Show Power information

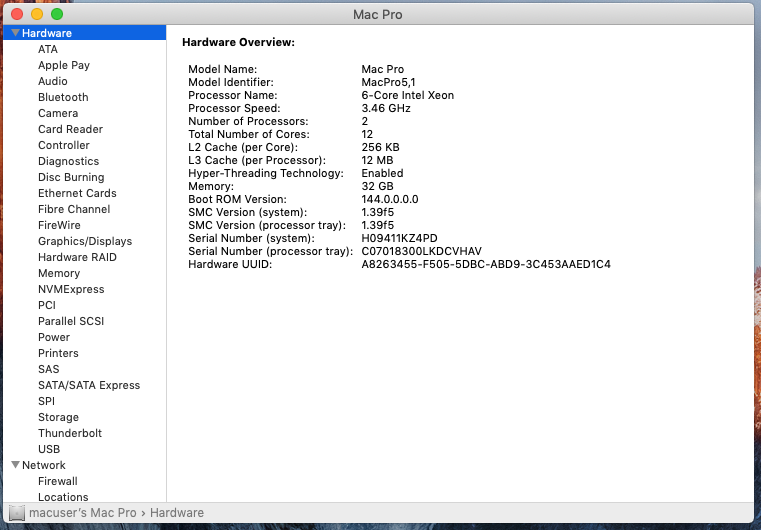coord(54,337)
